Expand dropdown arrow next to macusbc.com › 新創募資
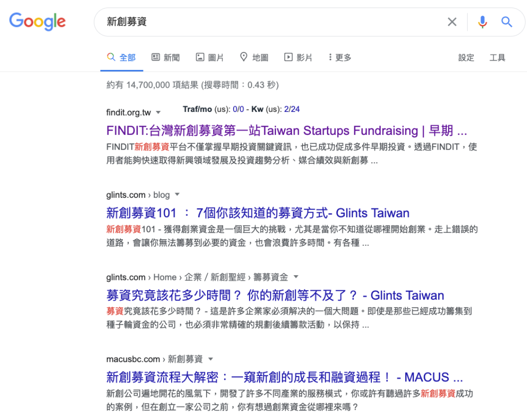 [x=210, y=359]
